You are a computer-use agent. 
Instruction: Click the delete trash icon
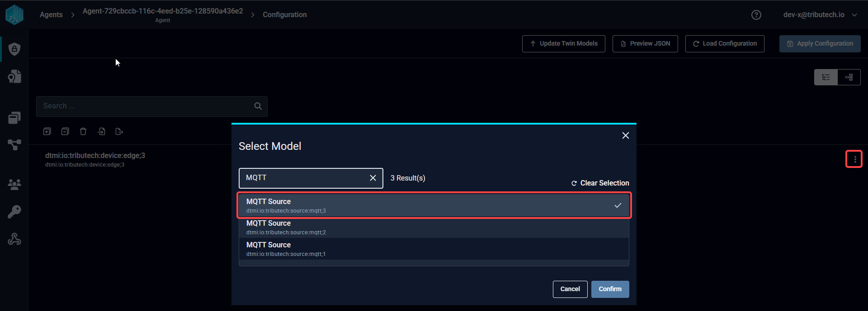click(x=83, y=131)
